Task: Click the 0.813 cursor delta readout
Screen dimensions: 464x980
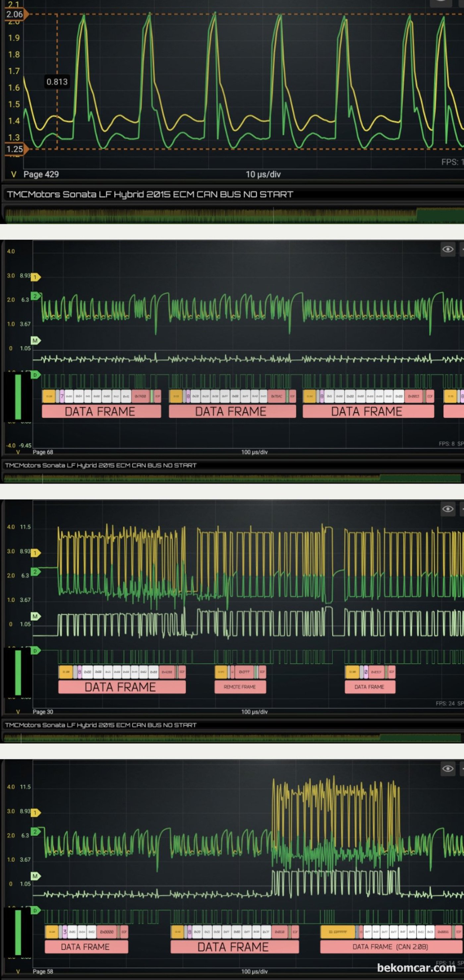Action: pyautogui.click(x=57, y=82)
